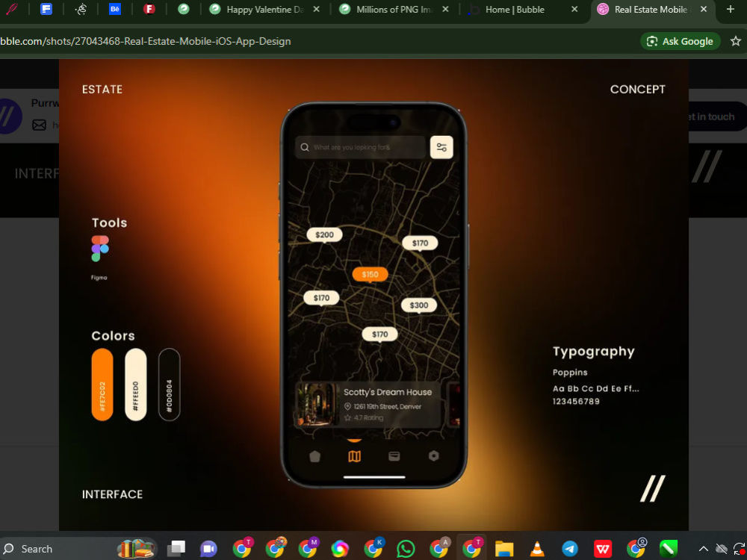747x560 pixels.
Task: Click the ESTATE label on the image
Action: click(102, 90)
